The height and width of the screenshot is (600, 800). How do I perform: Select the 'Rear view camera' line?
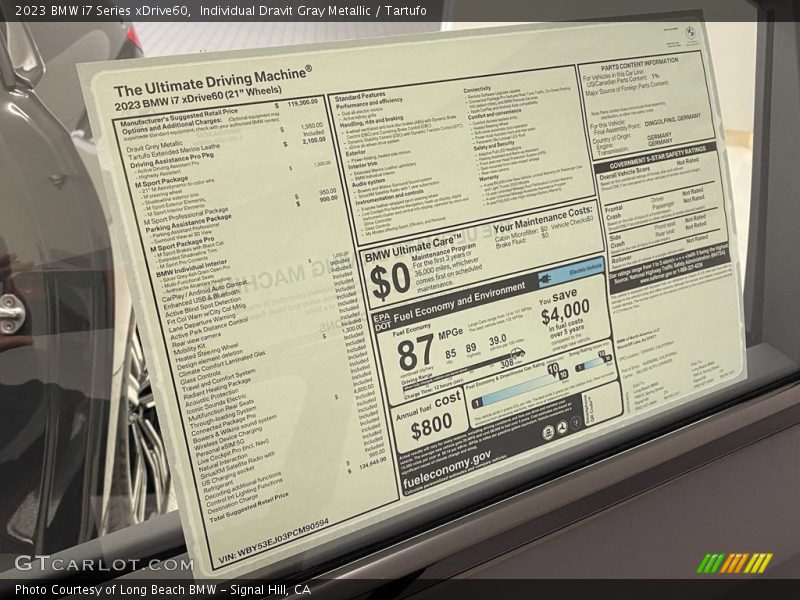tap(196, 340)
